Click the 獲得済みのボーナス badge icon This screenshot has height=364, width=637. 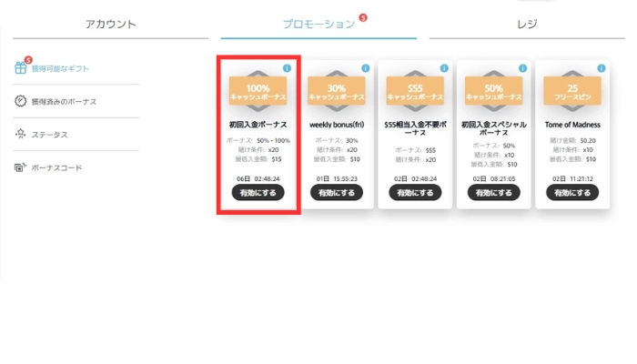click(x=20, y=101)
